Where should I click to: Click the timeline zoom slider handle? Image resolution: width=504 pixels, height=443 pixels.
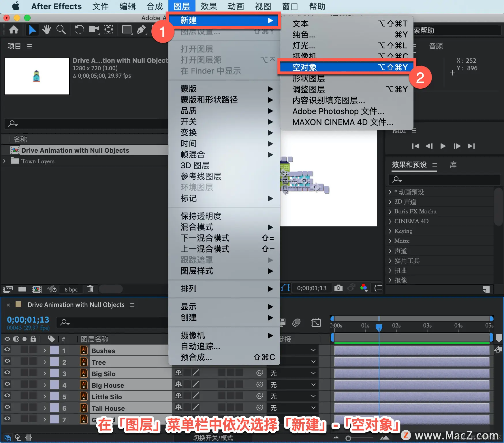point(348,438)
